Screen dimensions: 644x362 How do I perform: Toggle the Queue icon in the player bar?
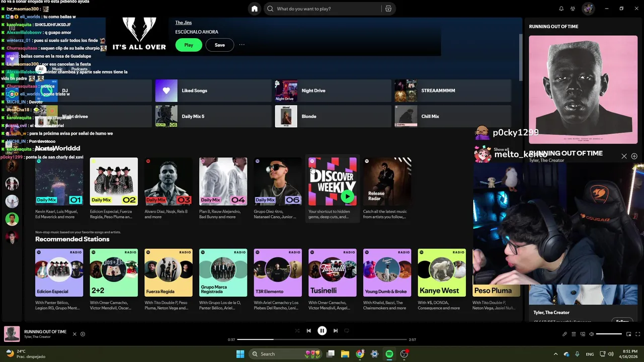(574, 334)
